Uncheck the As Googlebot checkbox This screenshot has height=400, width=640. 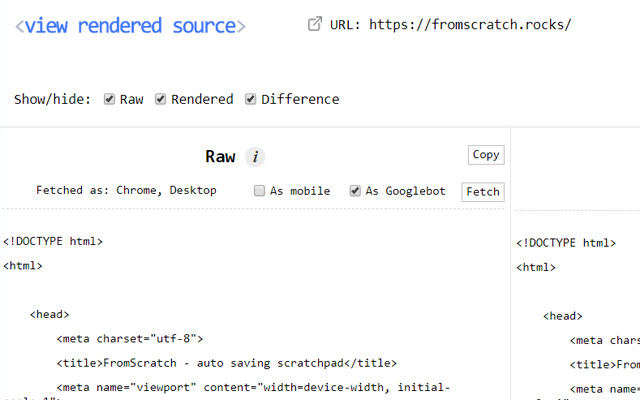(354, 190)
